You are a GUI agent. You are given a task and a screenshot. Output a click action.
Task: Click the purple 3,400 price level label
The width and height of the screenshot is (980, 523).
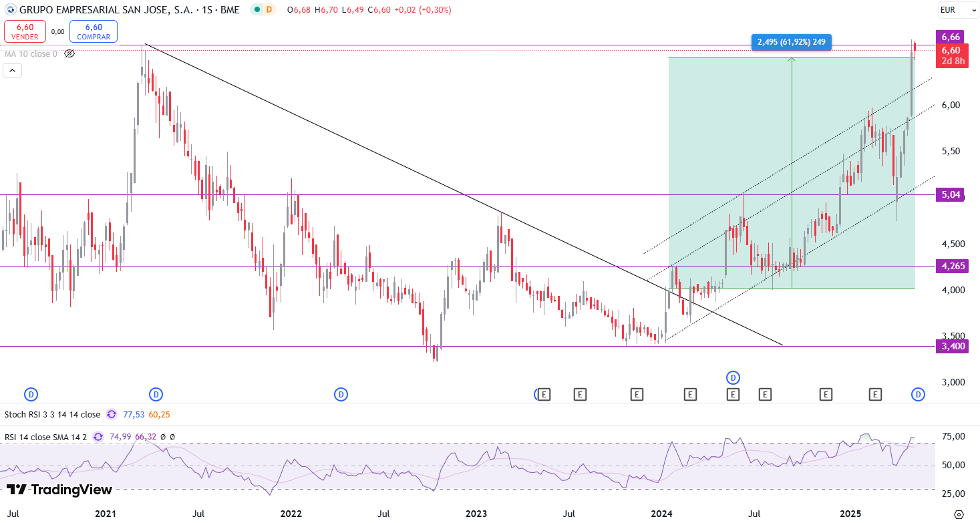953,346
